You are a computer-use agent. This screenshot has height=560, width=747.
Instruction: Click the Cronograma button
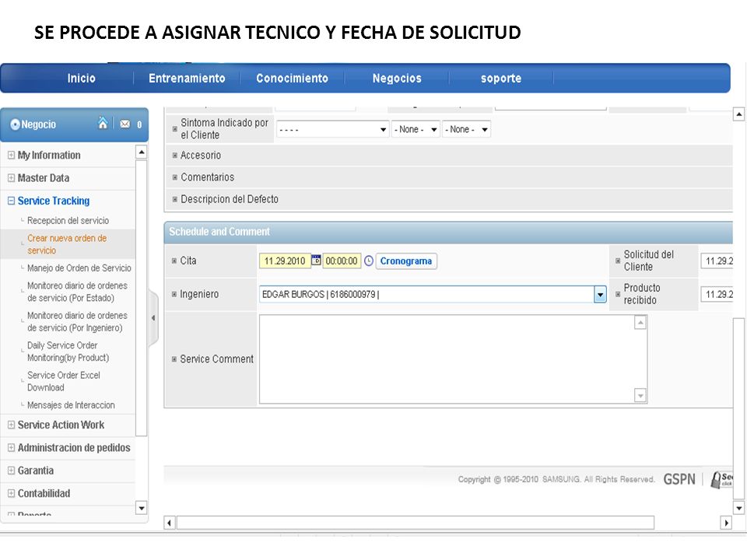[406, 261]
